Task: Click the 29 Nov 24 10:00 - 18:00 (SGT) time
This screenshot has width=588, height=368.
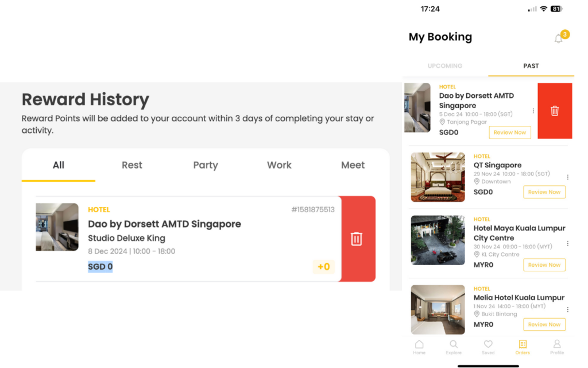Action: tap(512, 174)
